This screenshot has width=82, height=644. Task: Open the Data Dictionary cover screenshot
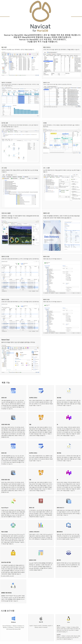pos(62,235)
